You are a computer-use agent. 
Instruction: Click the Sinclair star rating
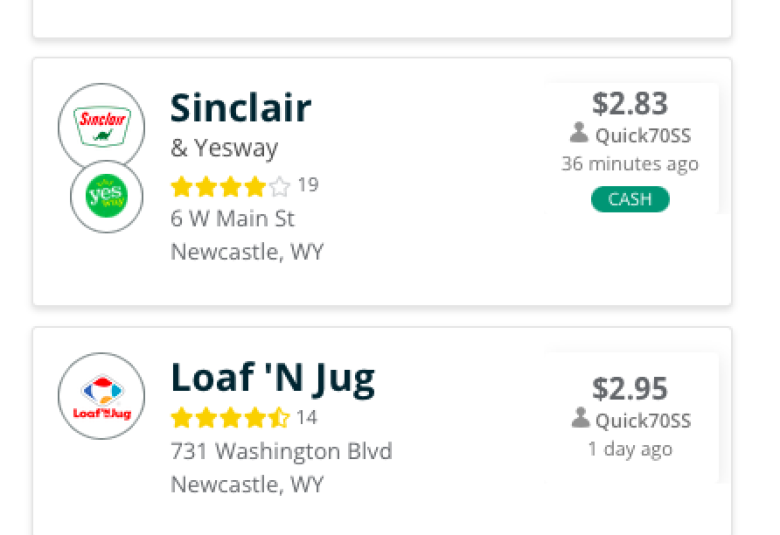pos(230,187)
